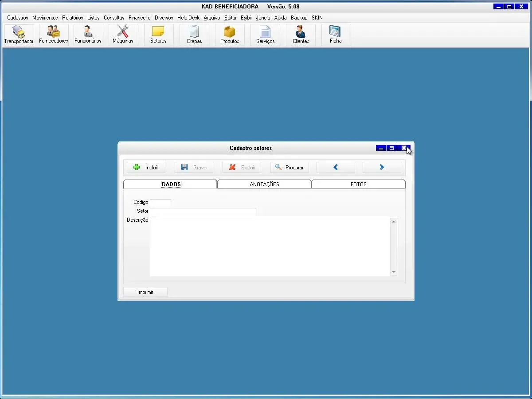Switch to the ANOTAÇÕES tab
The width and height of the screenshot is (532, 399).
[264, 184]
